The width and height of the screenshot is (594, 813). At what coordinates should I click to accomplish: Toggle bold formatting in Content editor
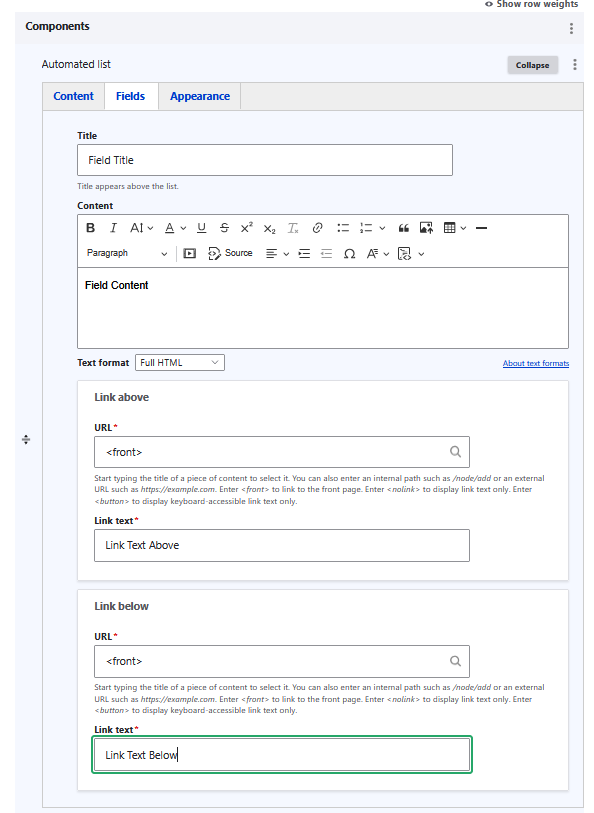pyautogui.click(x=91, y=228)
